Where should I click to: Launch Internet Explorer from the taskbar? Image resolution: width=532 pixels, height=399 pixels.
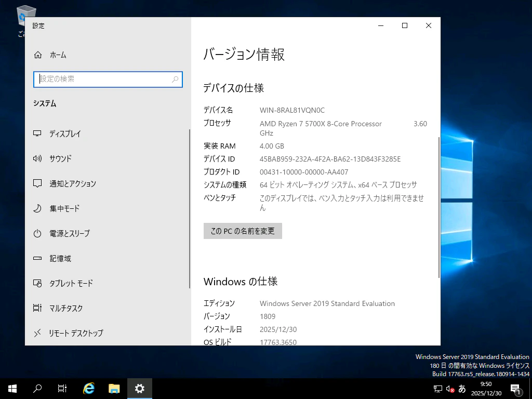point(88,388)
